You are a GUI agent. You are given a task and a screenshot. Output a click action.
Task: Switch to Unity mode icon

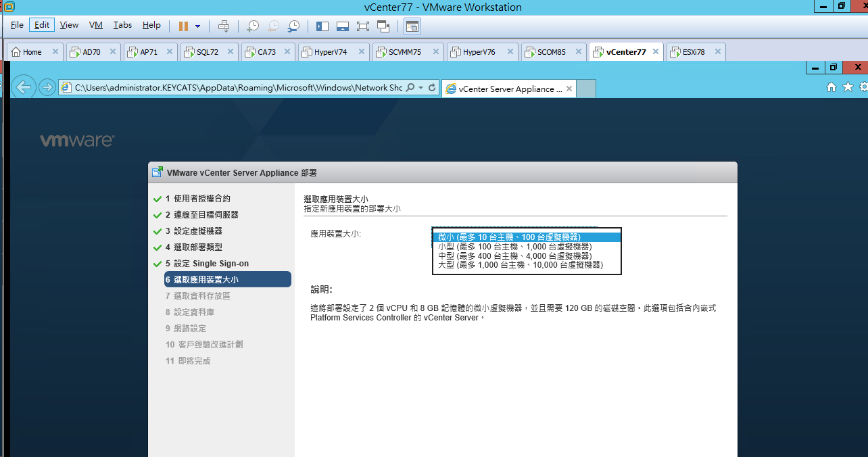(x=383, y=26)
